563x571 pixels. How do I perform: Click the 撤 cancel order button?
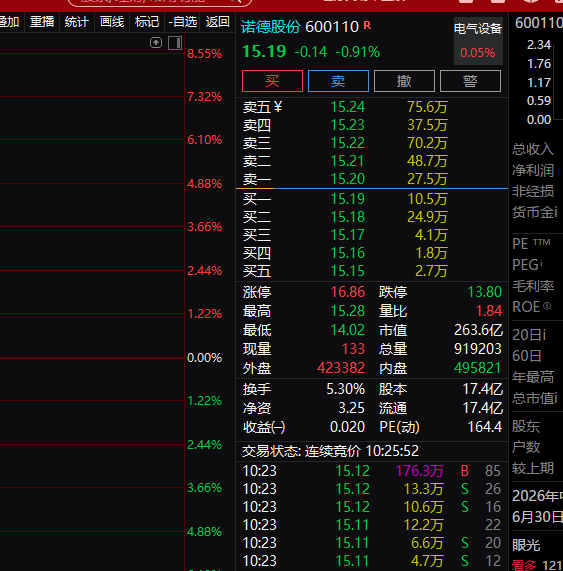click(x=404, y=81)
